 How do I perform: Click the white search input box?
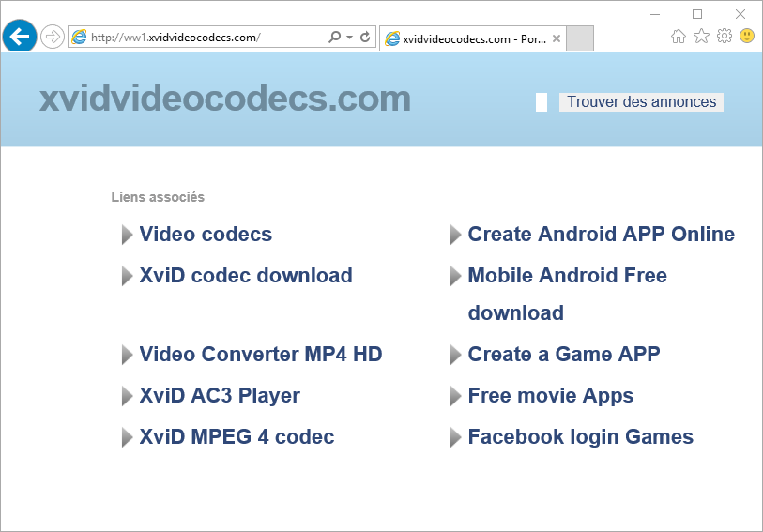pyautogui.click(x=542, y=102)
